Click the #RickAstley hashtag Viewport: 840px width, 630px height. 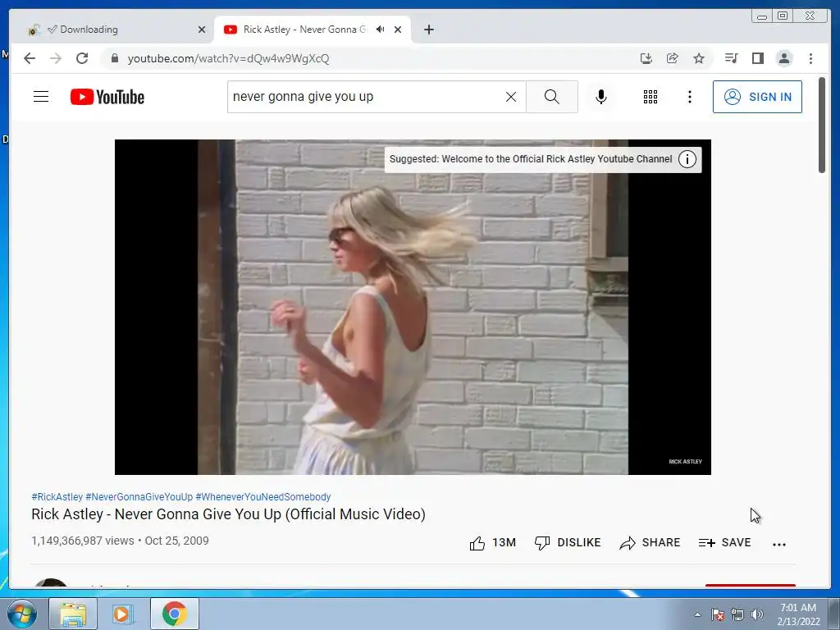coord(57,496)
